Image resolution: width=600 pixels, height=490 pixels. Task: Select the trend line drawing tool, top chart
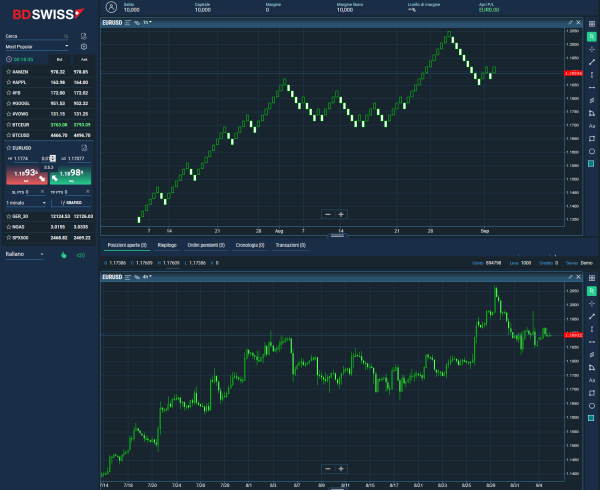click(591, 62)
